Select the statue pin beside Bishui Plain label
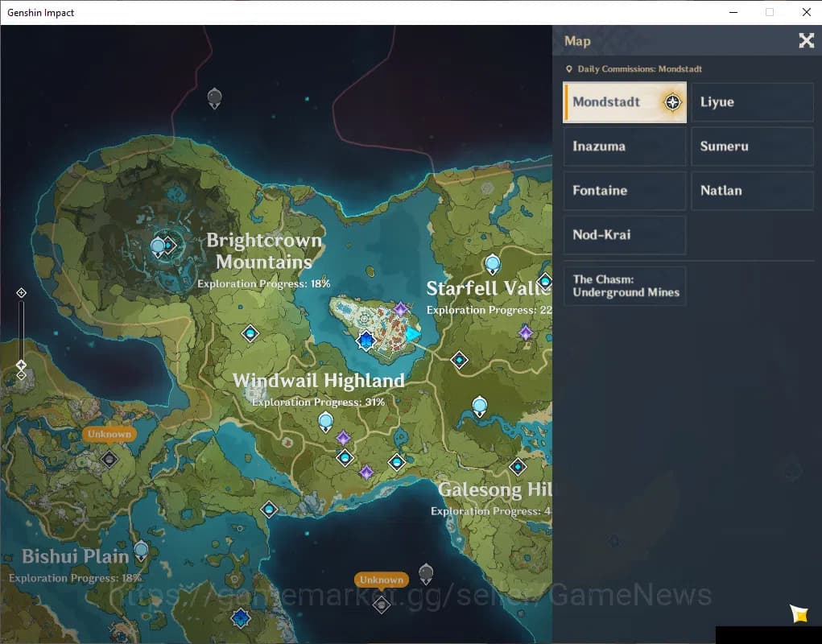The height and width of the screenshot is (644, 822). point(141,551)
